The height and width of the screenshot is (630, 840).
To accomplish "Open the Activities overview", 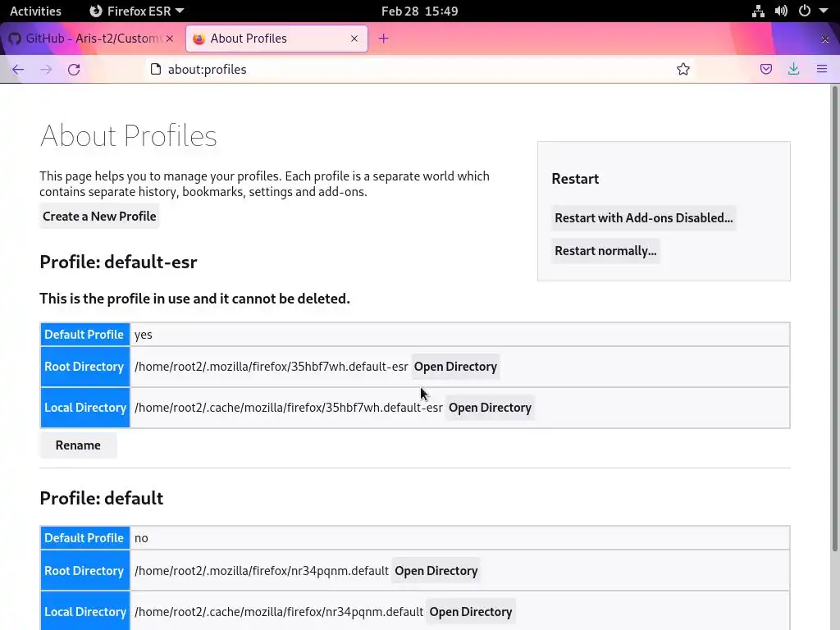I will coord(35,11).
